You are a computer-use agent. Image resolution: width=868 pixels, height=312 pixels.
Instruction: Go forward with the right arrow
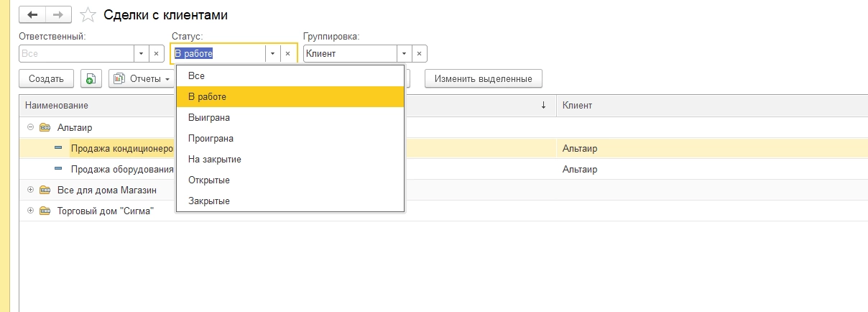coord(59,14)
